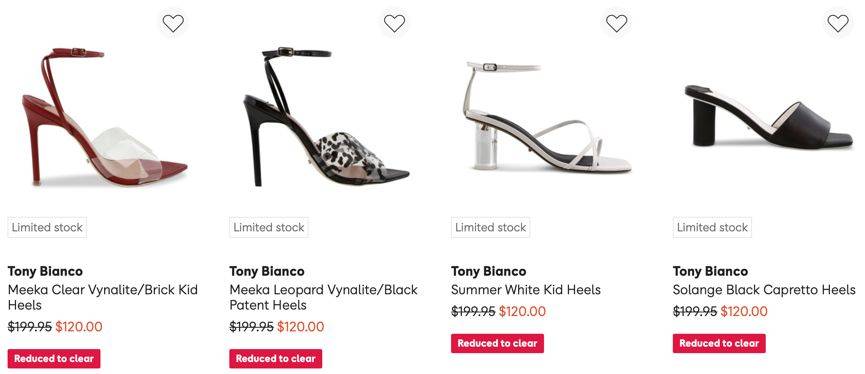Click Tony Bianco brand above Summer White Kid

tap(489, 271)
